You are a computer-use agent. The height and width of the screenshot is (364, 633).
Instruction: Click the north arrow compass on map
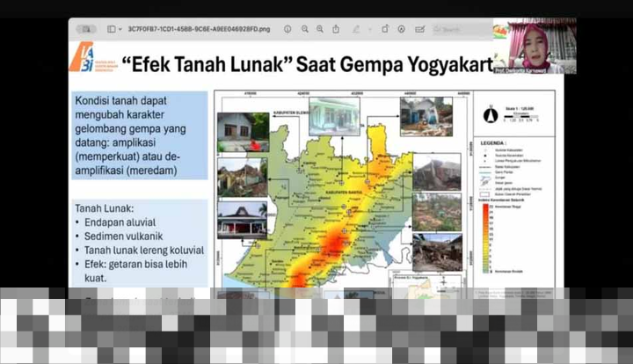coord(491,115)
